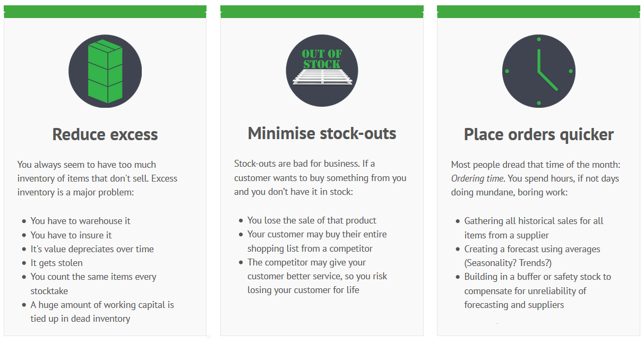This screenshot has width=644, height=343.
Task: Click the green clock icon
Action: [x=538, y=71]
